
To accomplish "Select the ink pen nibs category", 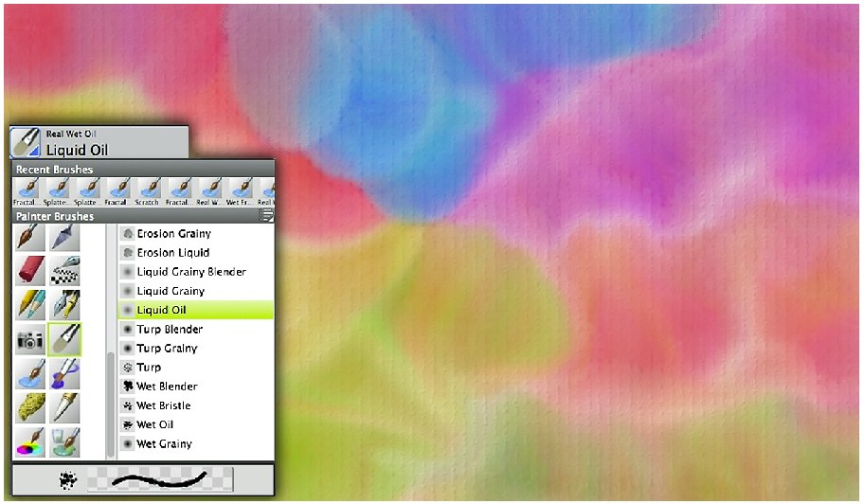I will [x=64, y=305].
